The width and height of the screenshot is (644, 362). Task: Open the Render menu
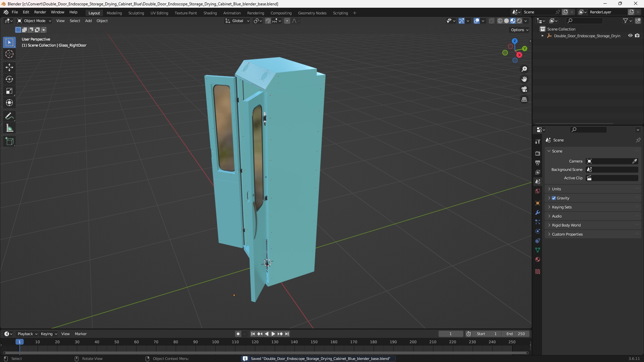40,12
